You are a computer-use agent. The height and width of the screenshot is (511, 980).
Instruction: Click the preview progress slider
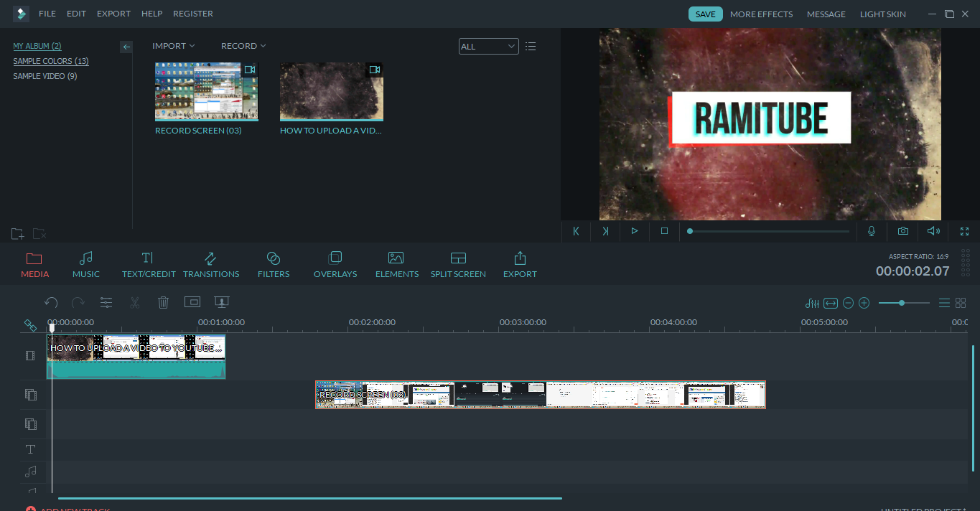pos(768,231)
